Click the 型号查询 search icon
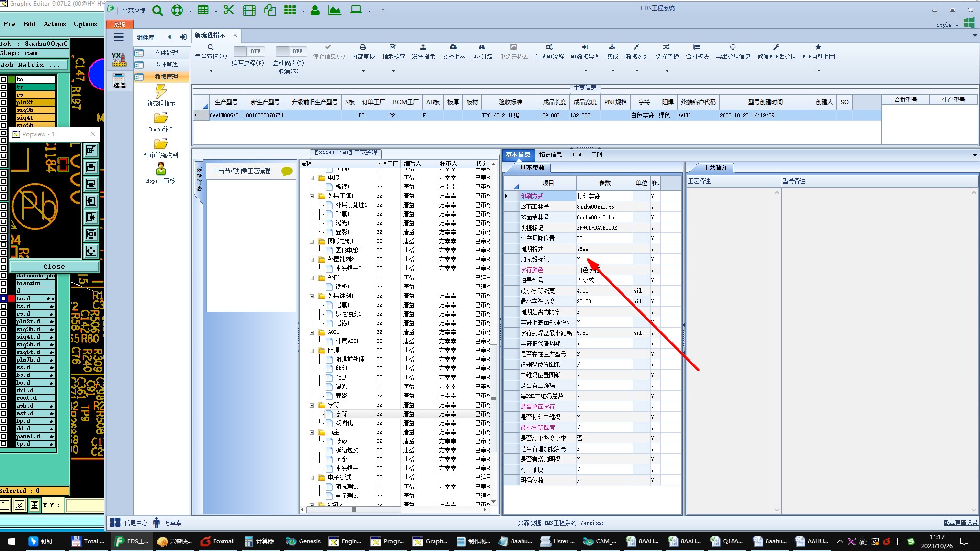 pos(211,47)
